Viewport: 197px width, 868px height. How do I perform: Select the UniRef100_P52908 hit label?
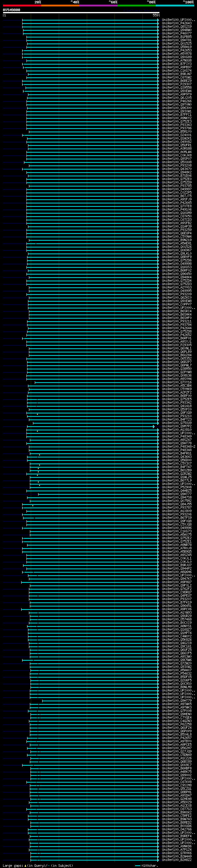177,487
